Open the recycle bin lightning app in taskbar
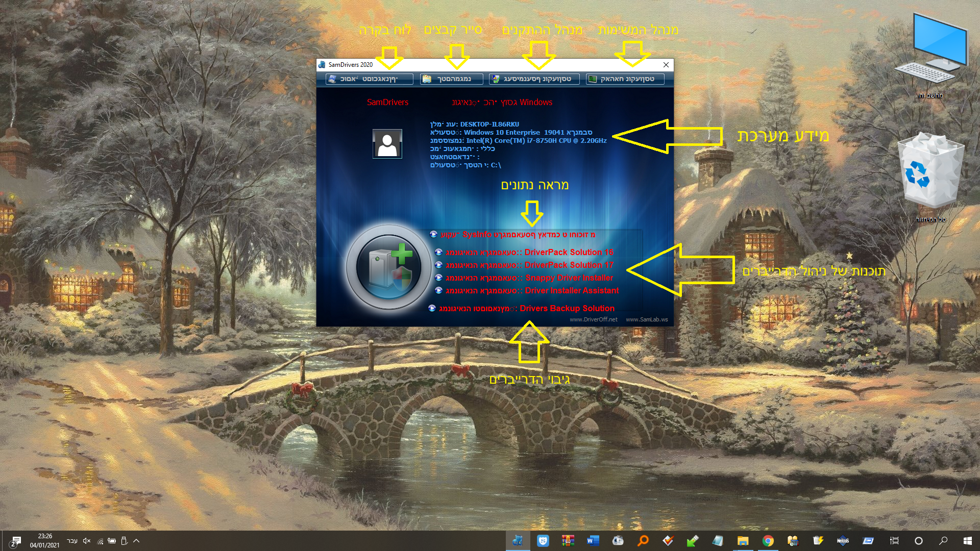The width and height of the screenshot is (980, 551). coord(818,541)
